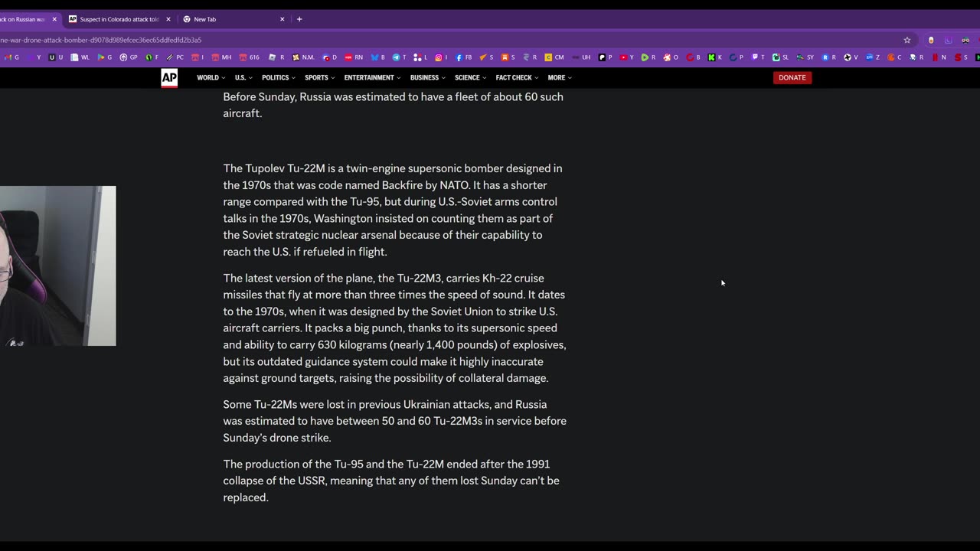
Task: Expand the POLITICS menu dropdown
Action: click(x=278, y=77)
